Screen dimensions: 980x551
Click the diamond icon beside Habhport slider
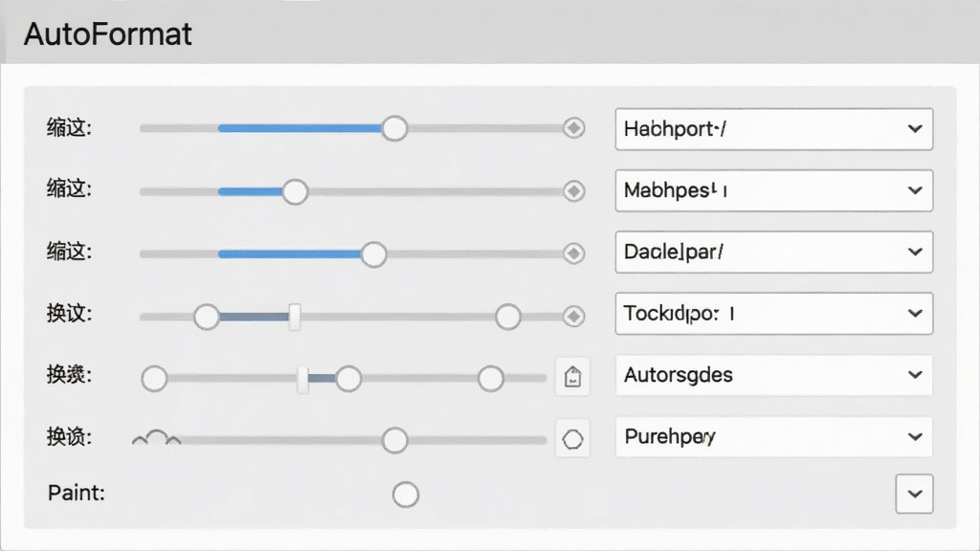(573, 128)
